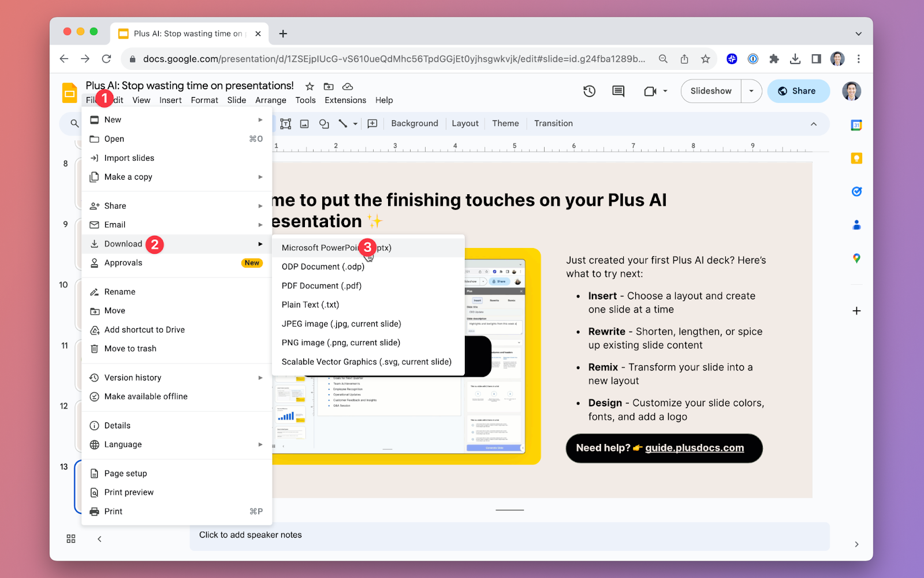Click the Share button
This screenshot has height=578, width=924.
click(798, 91)
